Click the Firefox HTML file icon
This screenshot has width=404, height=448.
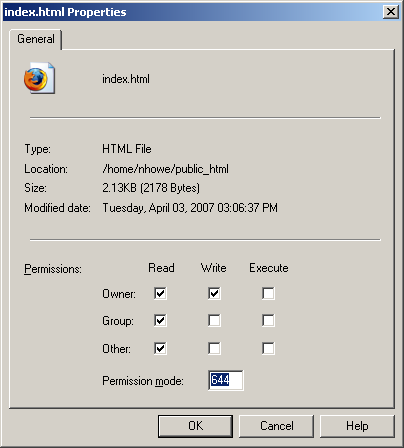coord(39,78)
